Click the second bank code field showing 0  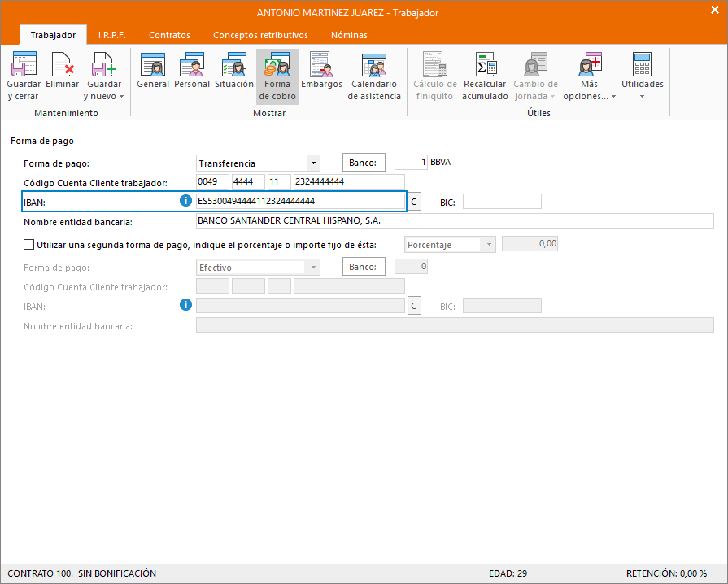(x=411, y=267)
